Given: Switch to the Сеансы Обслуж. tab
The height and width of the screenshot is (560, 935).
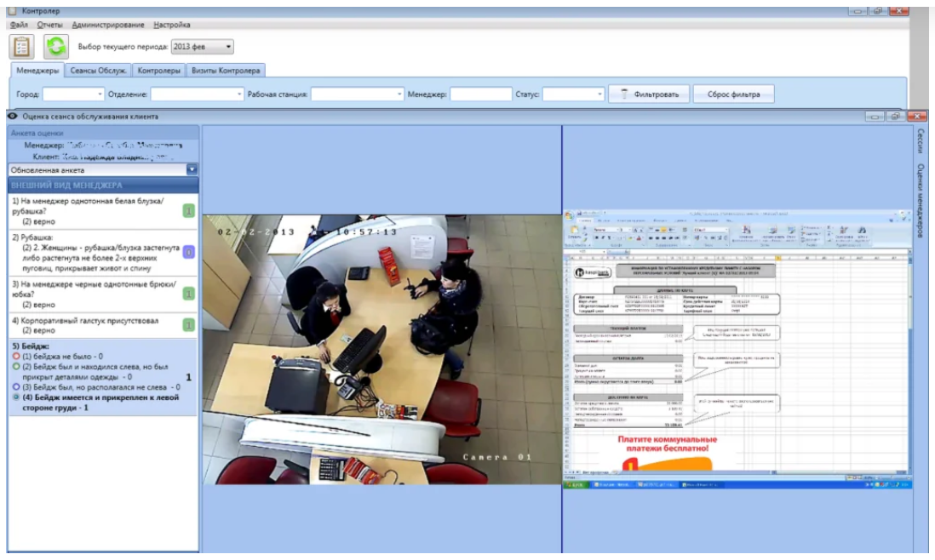Looking at the screenshot, I should pos(99,71).
